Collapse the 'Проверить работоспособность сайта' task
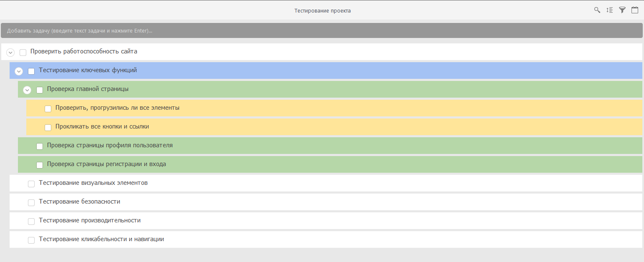The height and width of the screenshot is (262, 644). (11, 52)
